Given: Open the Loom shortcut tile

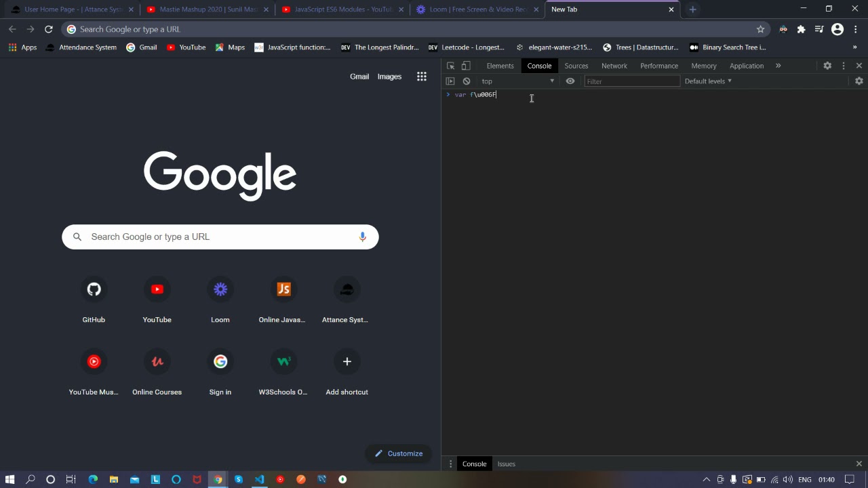Looking at the screenshot, I should tap(220, 299).
